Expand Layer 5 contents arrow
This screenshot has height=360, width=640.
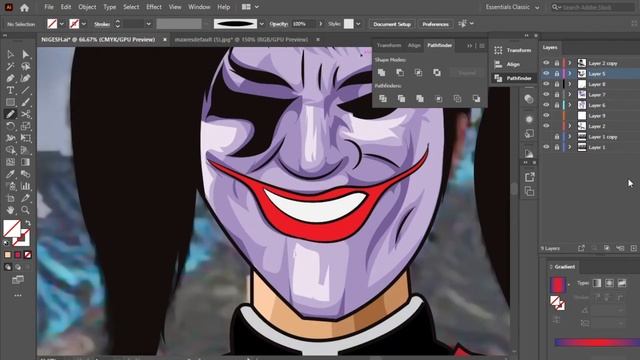coord(570,73)
